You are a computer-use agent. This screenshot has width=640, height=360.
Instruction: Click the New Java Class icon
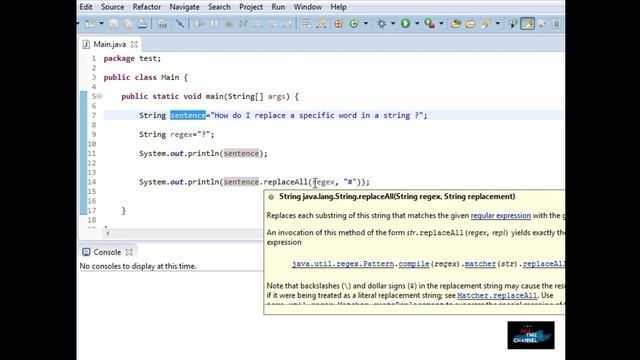(x=354, y=24)
